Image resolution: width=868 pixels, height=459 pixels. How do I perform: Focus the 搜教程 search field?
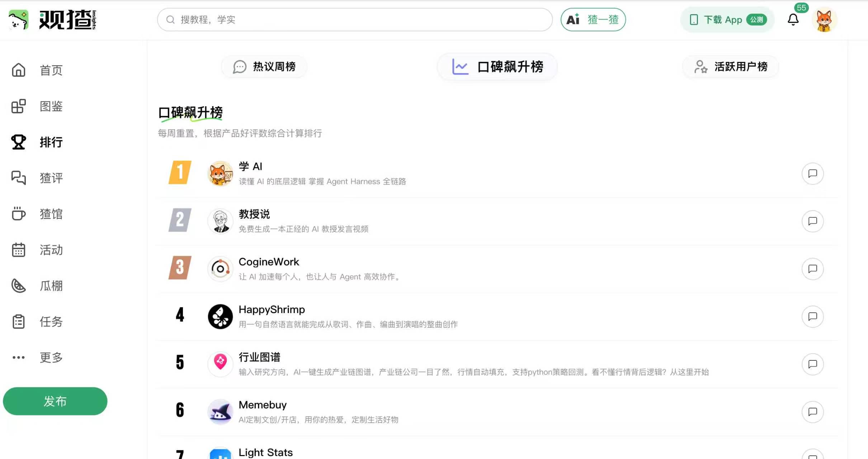(x=355, y=20)
